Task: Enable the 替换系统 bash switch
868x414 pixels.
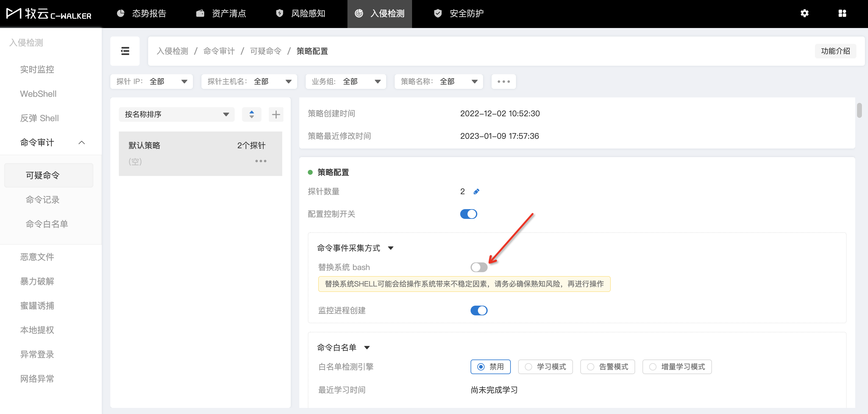Action: tap(478, 267)
